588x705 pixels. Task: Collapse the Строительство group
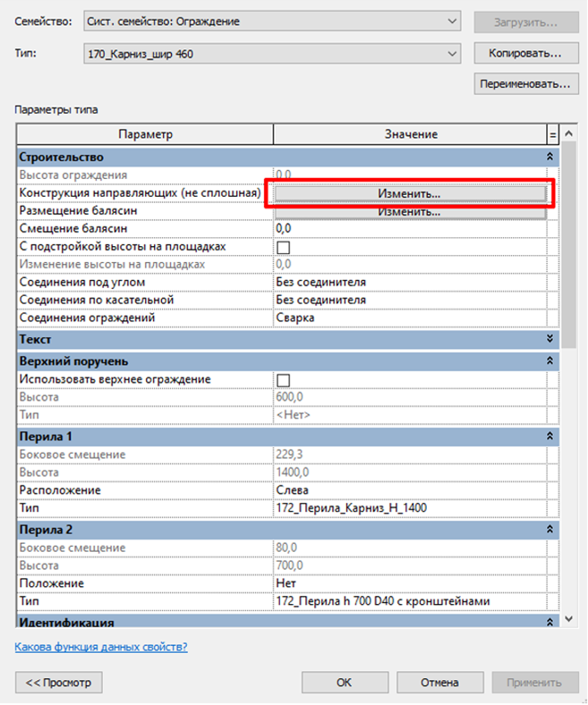point(550,157)
